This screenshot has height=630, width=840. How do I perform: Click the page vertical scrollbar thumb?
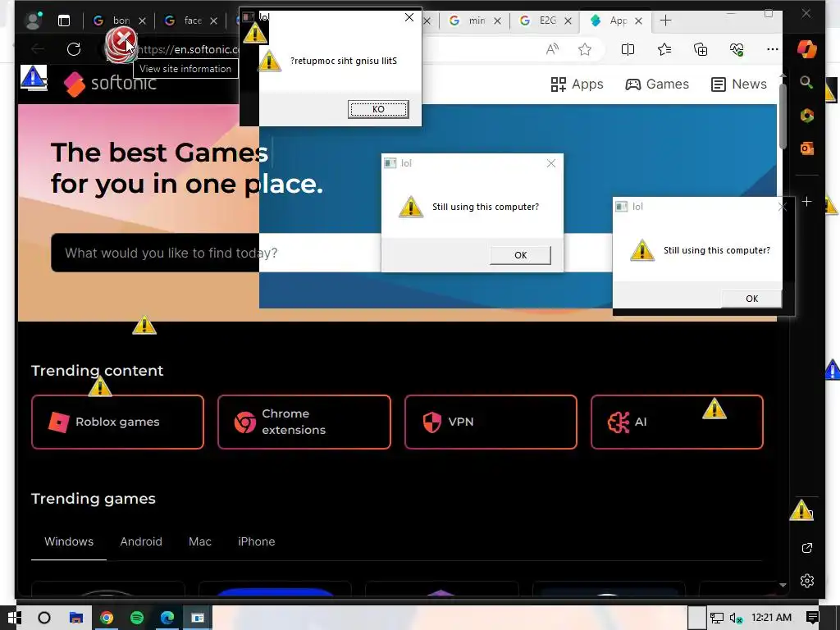click(783, 116)
